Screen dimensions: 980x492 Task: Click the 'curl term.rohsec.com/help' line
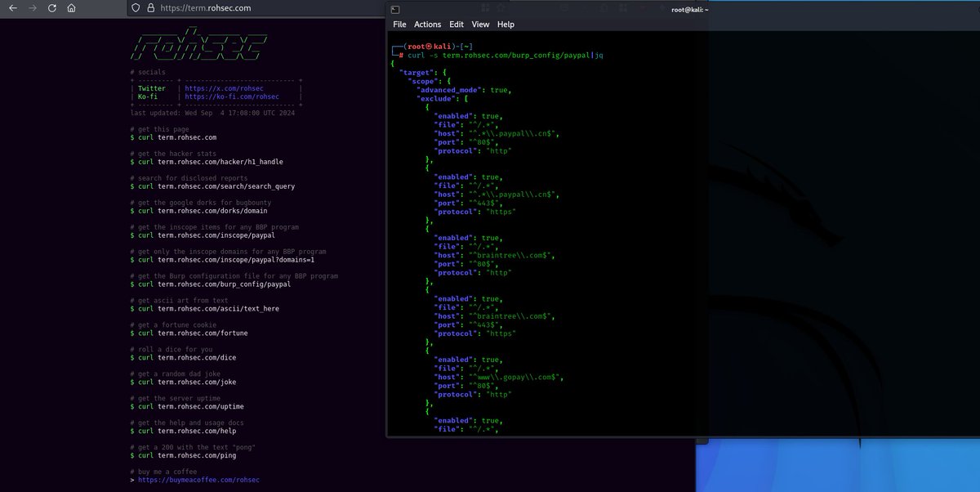click(182, 431)
